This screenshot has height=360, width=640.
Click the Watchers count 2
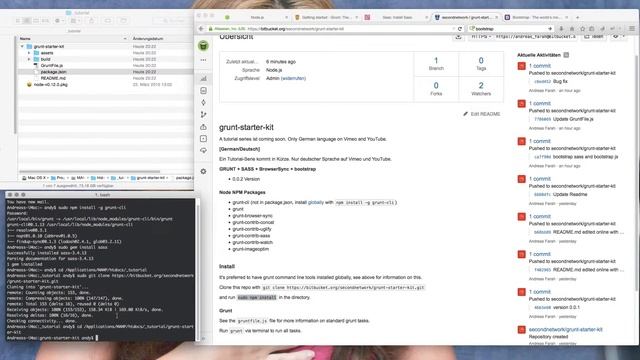pyautogui.click(x=481, y=86)
